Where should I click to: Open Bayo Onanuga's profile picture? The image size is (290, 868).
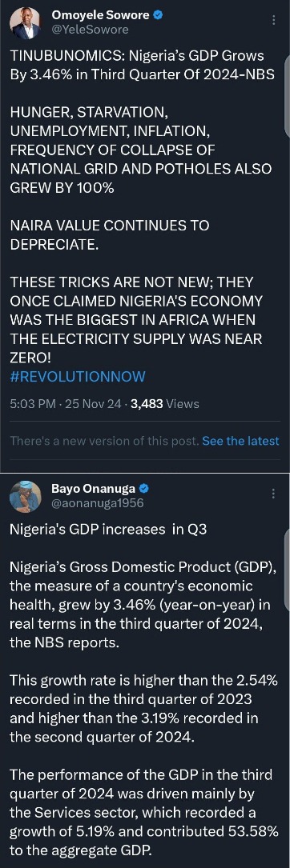pos(26,496)
